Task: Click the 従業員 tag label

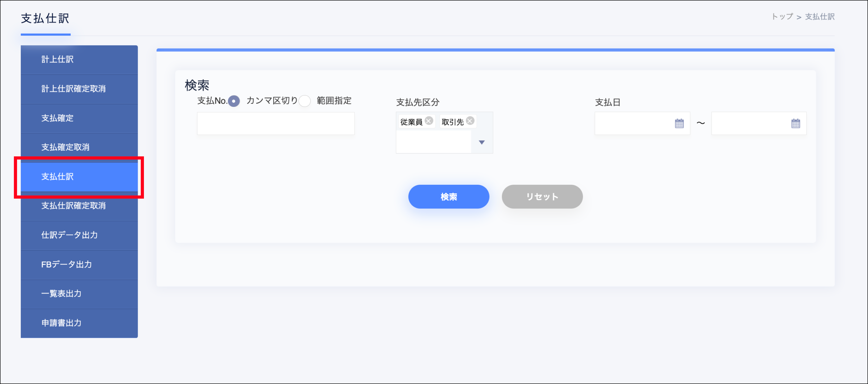Action: pos(411,122)
